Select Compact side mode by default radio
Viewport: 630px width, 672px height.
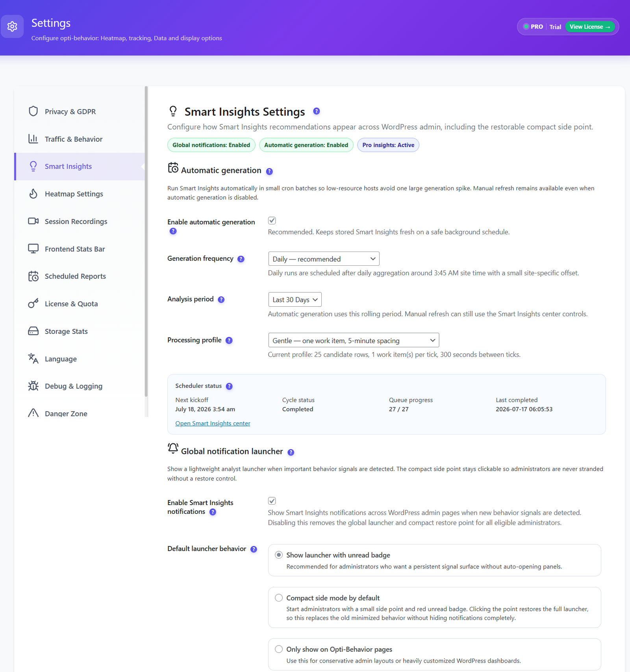coord(279,598)
